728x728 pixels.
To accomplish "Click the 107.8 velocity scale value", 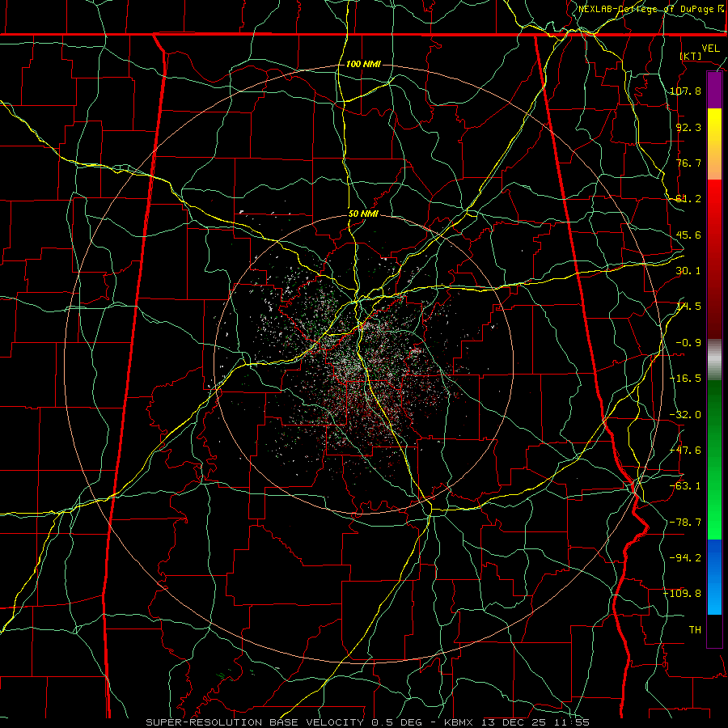I will pyautogui.click(x=685, y=91).
